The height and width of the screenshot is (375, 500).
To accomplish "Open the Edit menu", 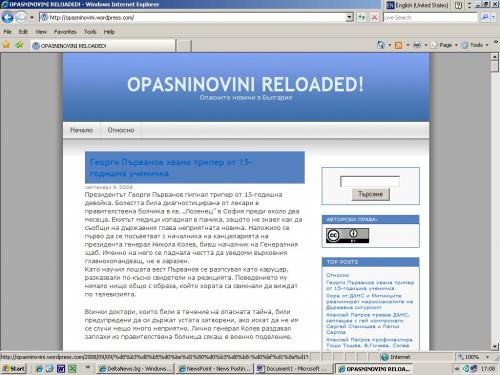I will (x=23, y=32).
